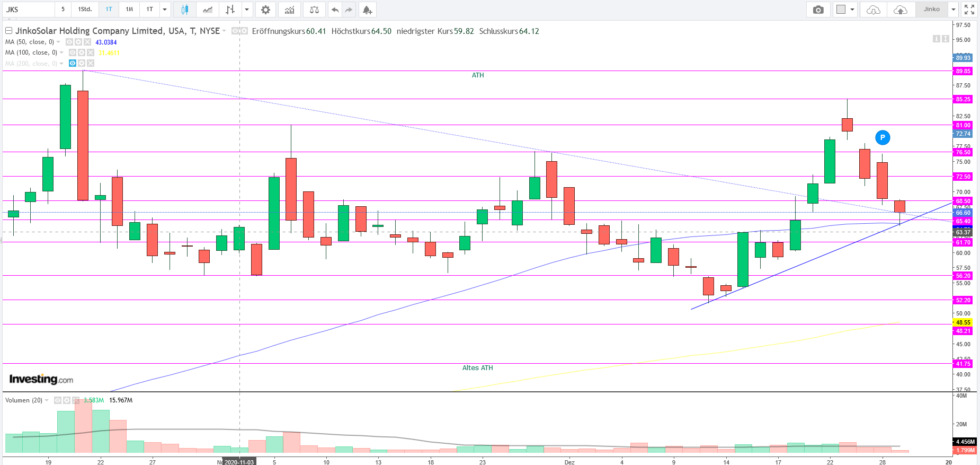Expand the MA 200 legend menu arrow
Image resolution: width=980 pixels, height=465 pixels.
pyautogui.click(x=61, y=64)
